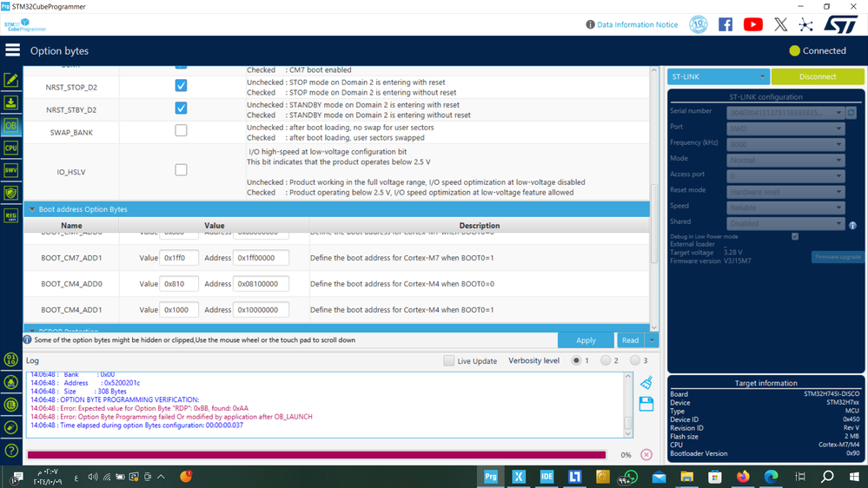The width and height of the screenshot is (868, 488).
Task: Open the Serial number dropdown
Action: (x=785, y=113)
